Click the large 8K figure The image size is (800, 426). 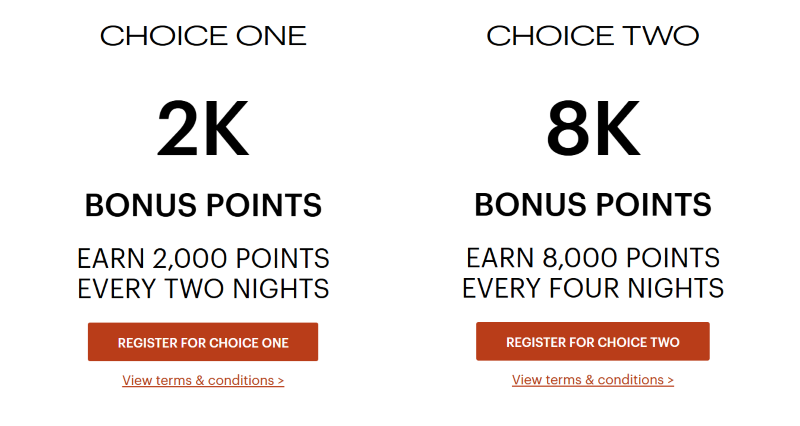(x=593, y=129)
